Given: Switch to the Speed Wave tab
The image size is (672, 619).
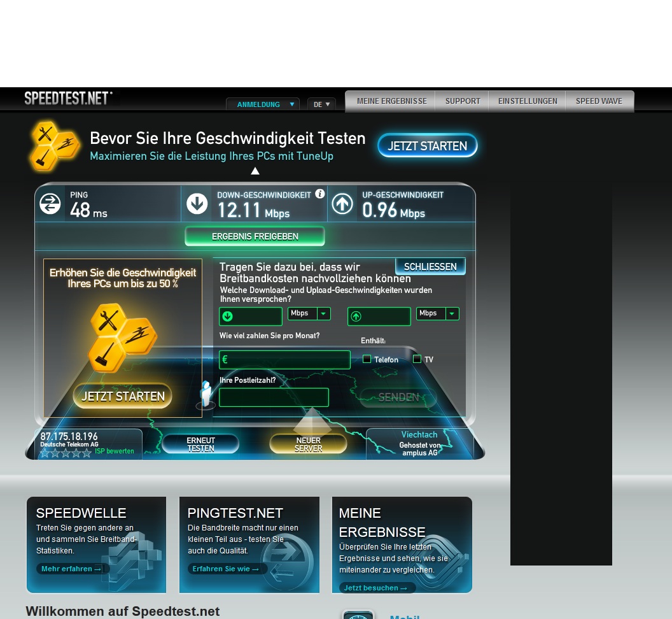Looking at the screenshot, I should (599, 101).
